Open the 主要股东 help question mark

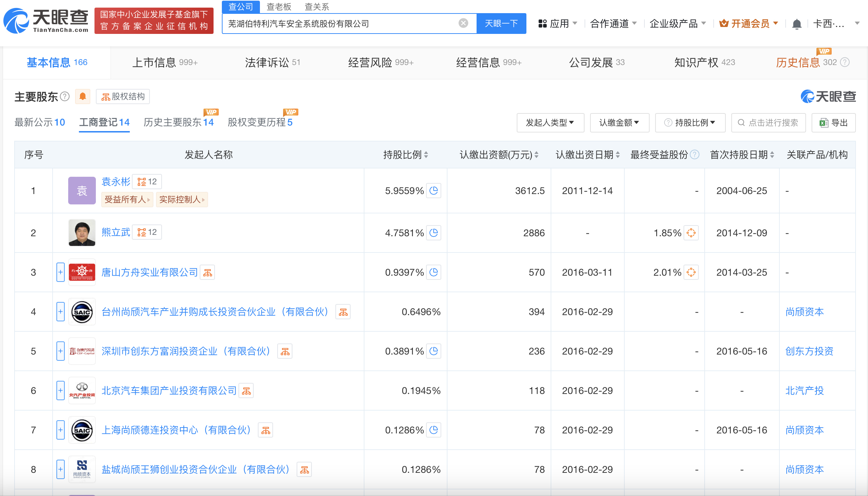pos(65,97)
